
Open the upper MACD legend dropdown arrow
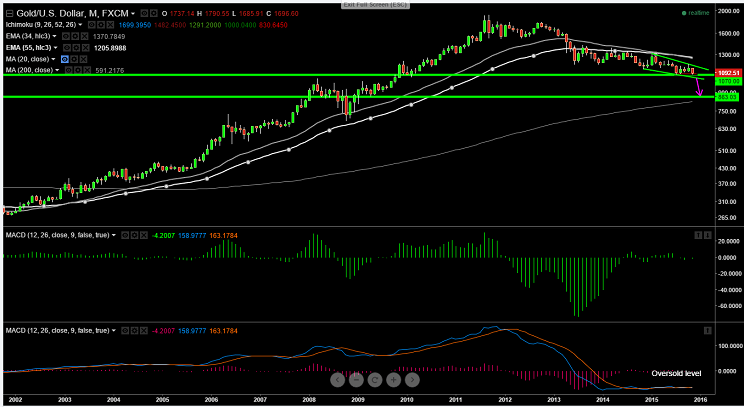[x=116, y=236]
